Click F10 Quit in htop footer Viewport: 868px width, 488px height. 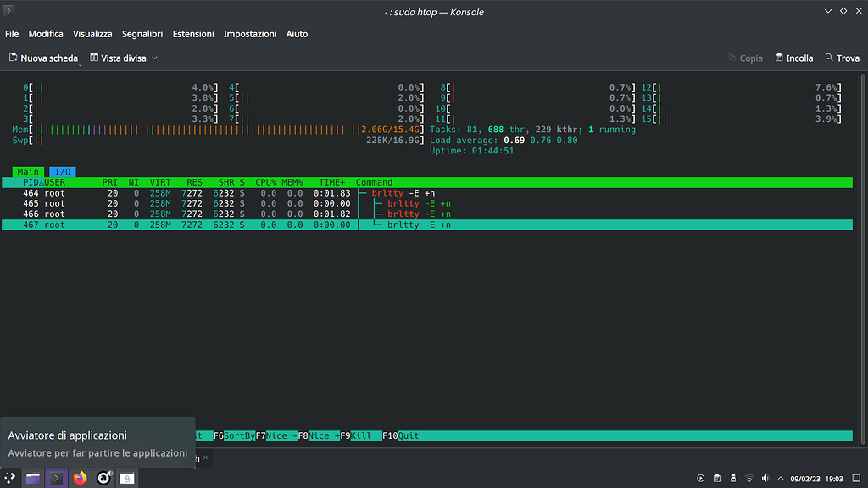pos(401,436)
